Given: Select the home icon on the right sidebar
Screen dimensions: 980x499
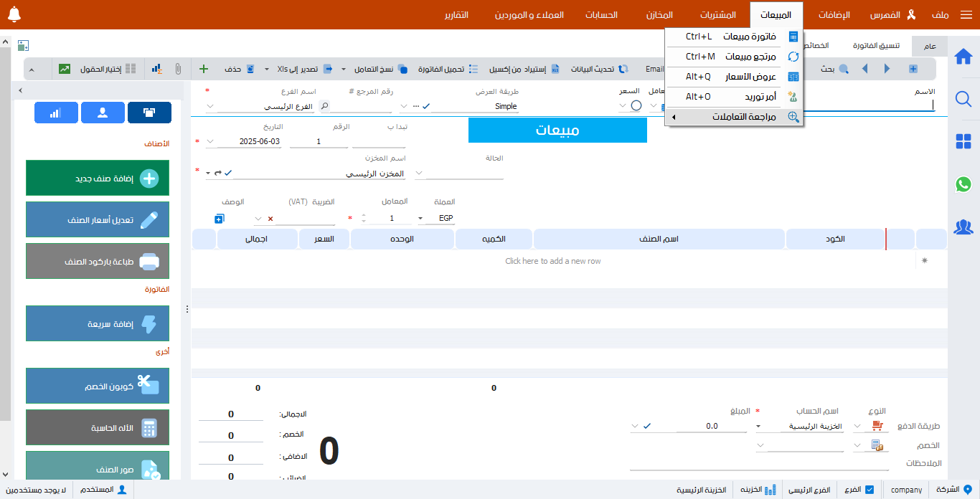Looking at the screenshot, I should (x=963, y=57).
